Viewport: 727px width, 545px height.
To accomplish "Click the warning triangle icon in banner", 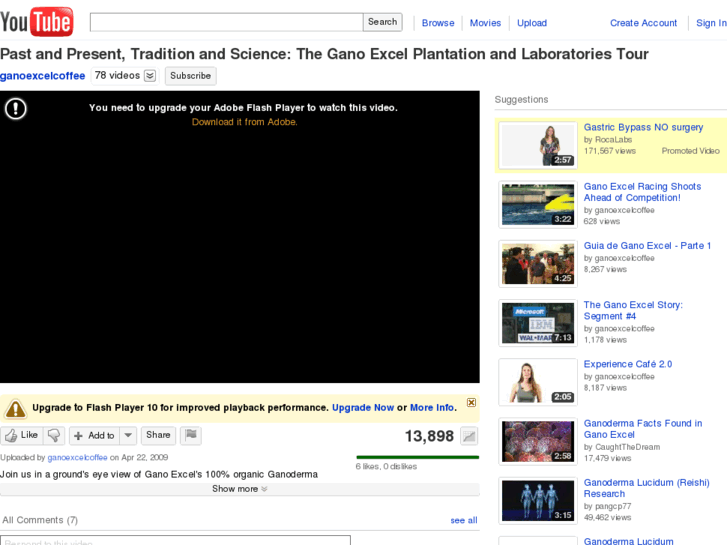I will coord(15,409).
